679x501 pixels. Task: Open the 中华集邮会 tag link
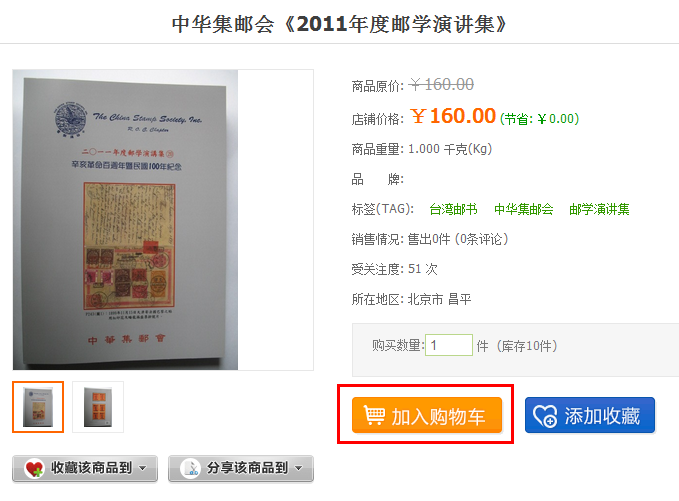524,209
